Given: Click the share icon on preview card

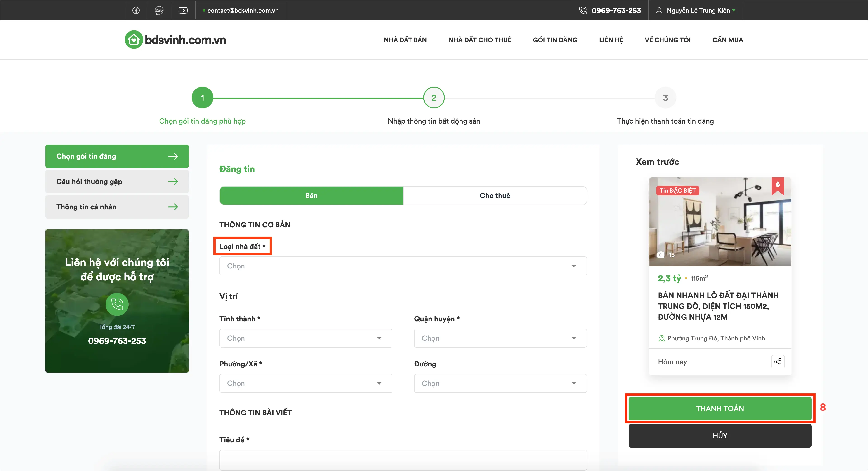Looking at the screenshot, I should tap(778, 361).
